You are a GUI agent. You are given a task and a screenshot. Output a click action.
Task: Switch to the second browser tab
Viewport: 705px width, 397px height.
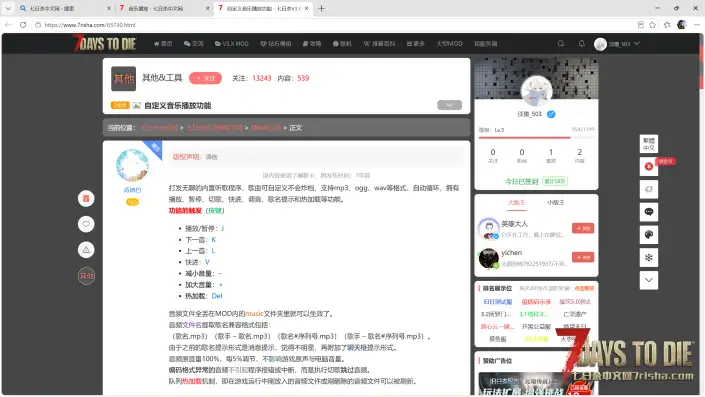pos(163,8)
